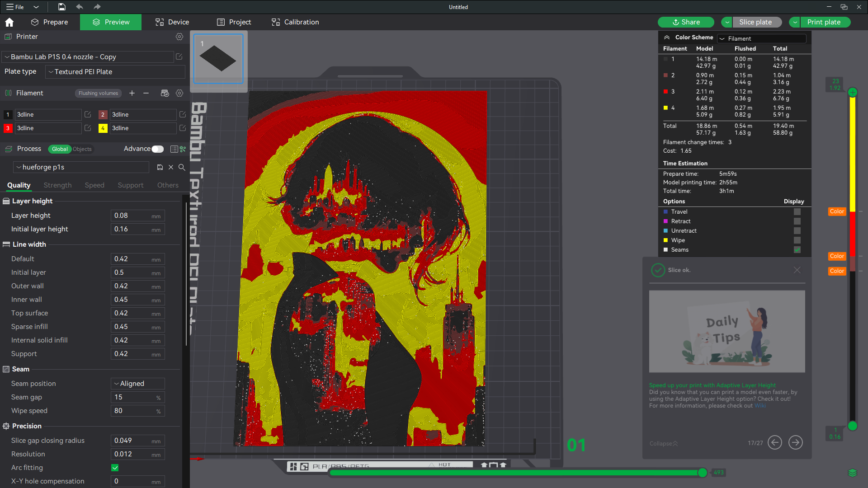
Task: Open the Calibration tab
Action: [295, 22]
